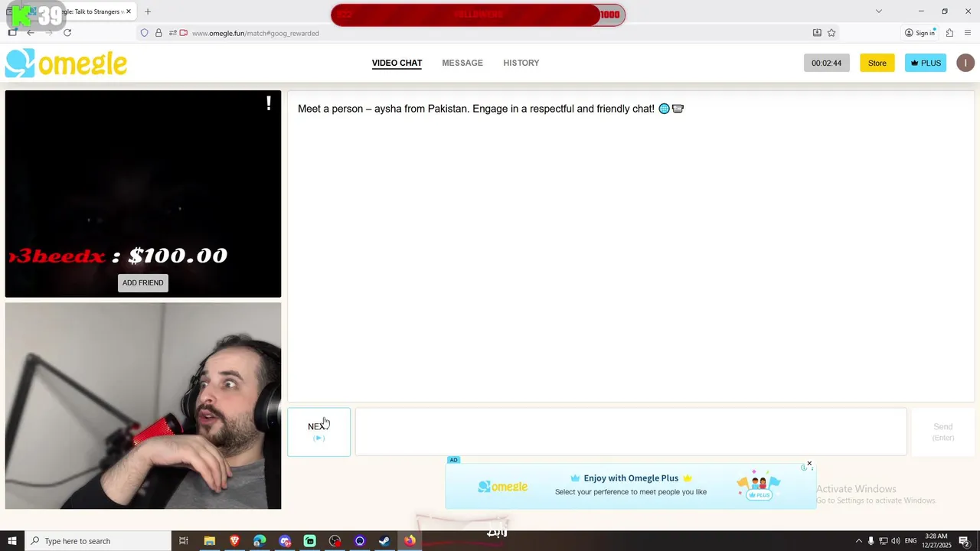The width and height of the screenshot is (980, 551).
Task: Open Microsoft Edge from the taskbar
Action: click(x=260, y=541)
